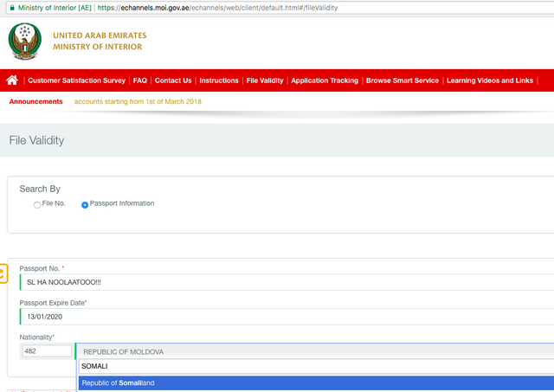Open Learning Videos and Links
Image resolution: width=554 pixels, height=392 pixels.
tap(490, 80)
